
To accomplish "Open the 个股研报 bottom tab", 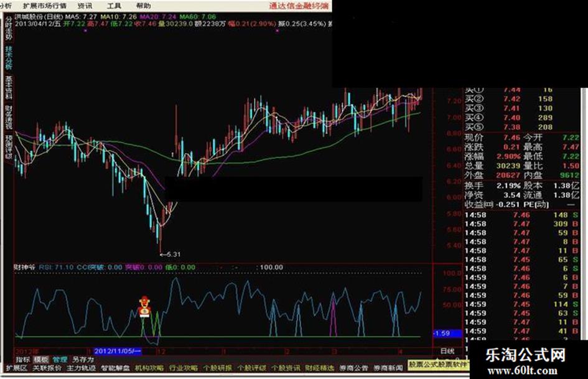I will (x=218, y=368).
